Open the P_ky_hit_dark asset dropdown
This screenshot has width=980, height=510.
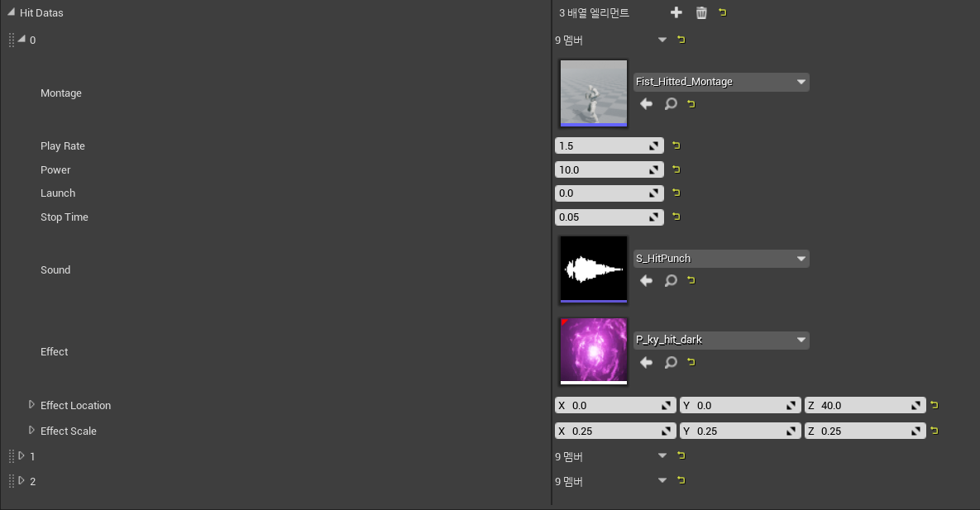point(721,340)
